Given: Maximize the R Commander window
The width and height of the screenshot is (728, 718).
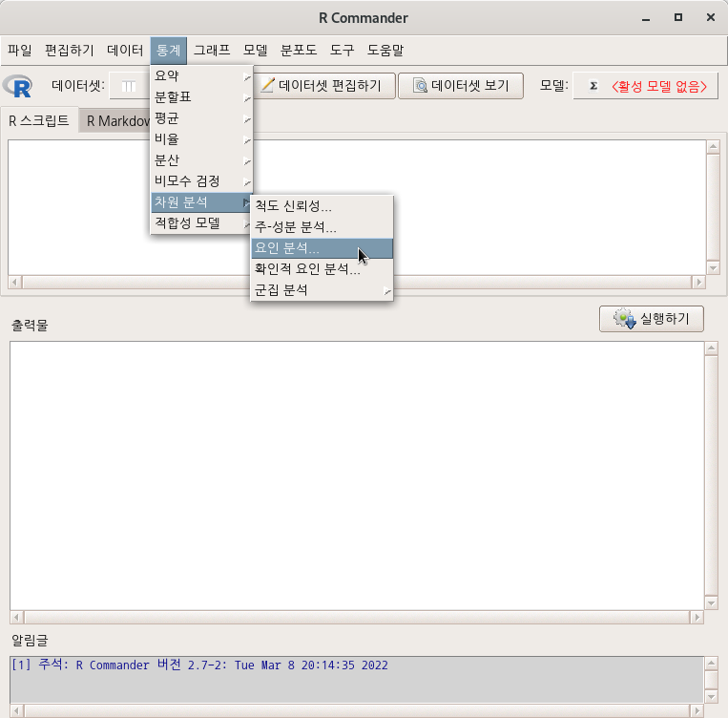Looking at the screenshot, I should click(x=678, y=17).
